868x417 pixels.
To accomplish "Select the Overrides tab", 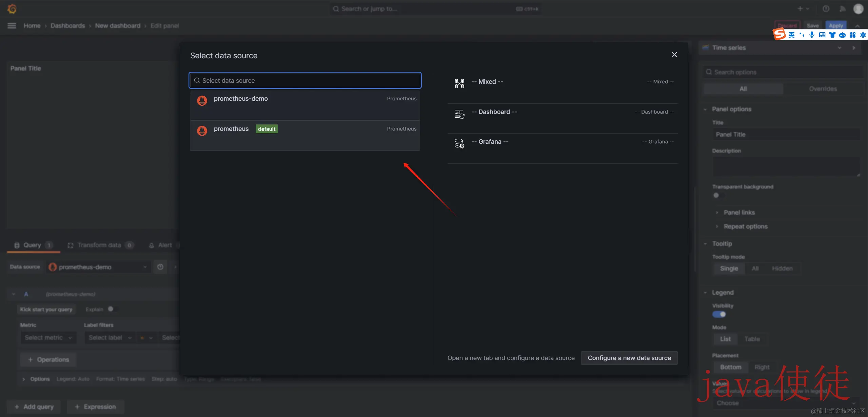I will tap(823, 89).
